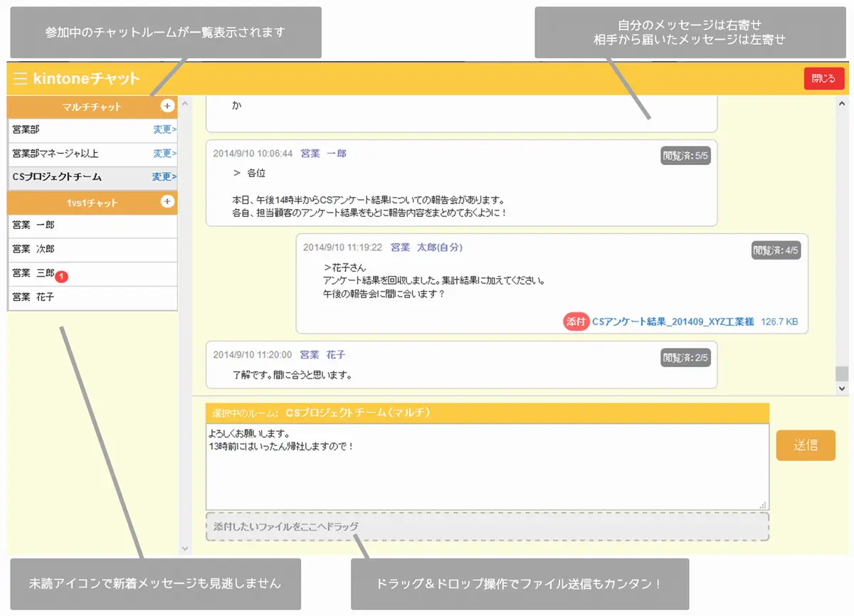Viewport: 854px width, 616px height.
Task: Click the message text input area
Action: pyautogui.click(x=487, y=466)
